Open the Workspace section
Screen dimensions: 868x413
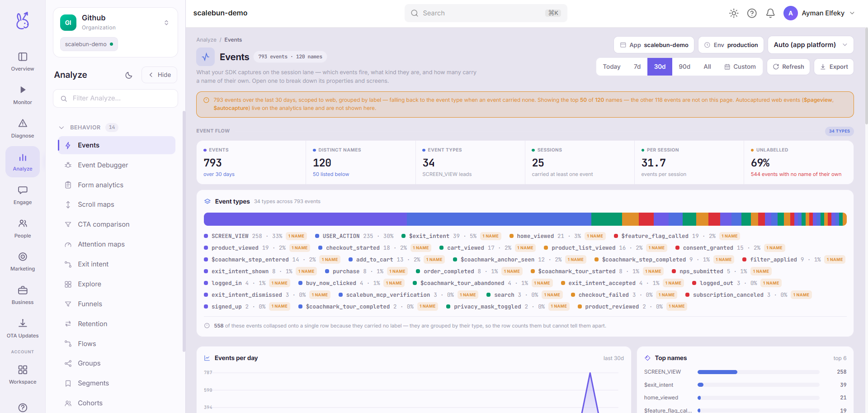[23, 375]
